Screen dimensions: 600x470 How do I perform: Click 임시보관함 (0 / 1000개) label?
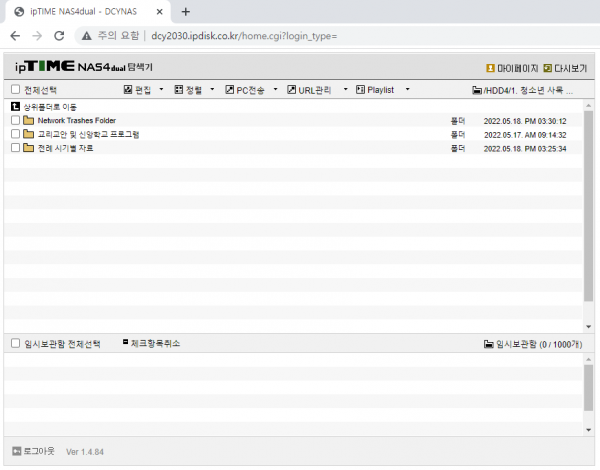click(x=539, y=344)
